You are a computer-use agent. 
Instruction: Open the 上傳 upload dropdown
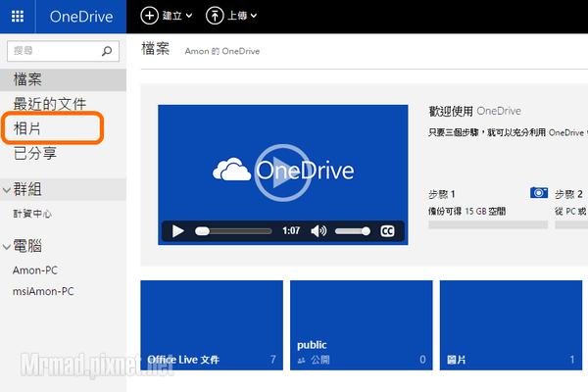coord(232,16)
